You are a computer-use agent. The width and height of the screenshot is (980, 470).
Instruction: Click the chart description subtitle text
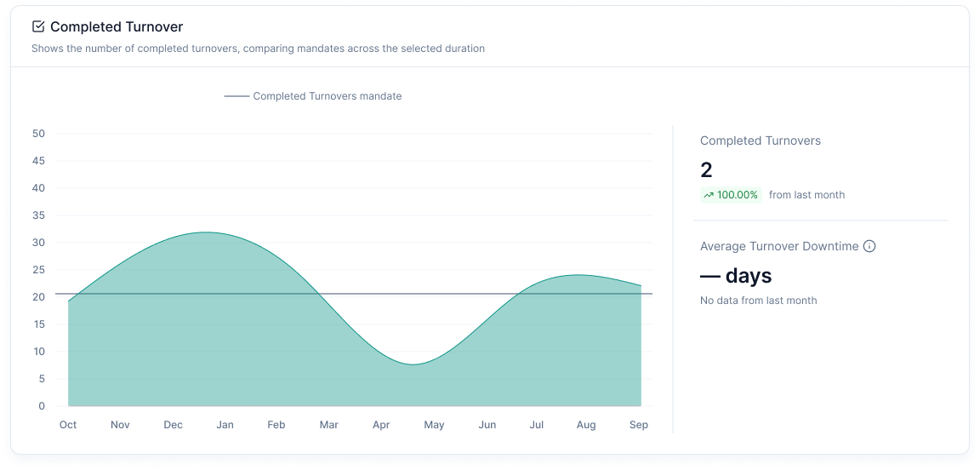[x=258, y=49]
